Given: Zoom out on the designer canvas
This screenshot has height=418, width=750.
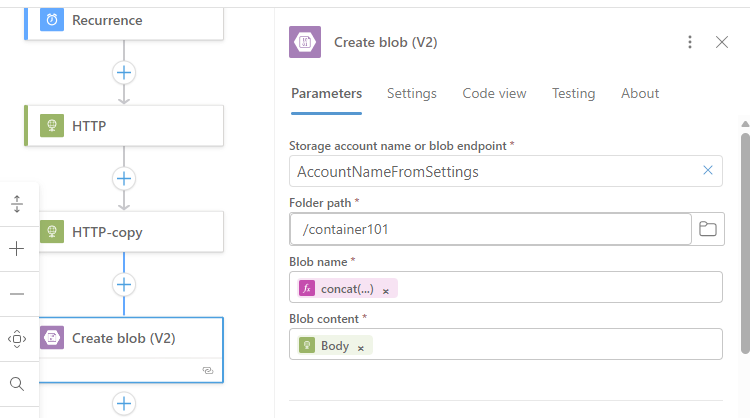Looking at the screenshot, I should tap(17, 294).
